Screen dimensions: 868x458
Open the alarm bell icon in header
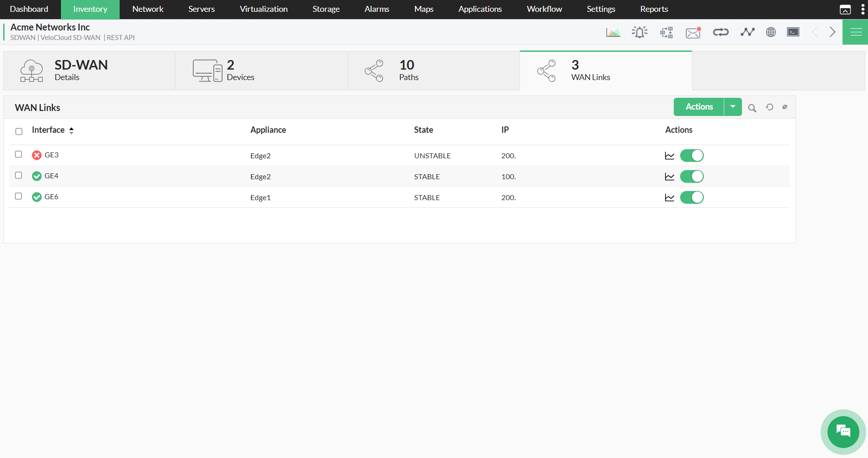coord(640,32)
